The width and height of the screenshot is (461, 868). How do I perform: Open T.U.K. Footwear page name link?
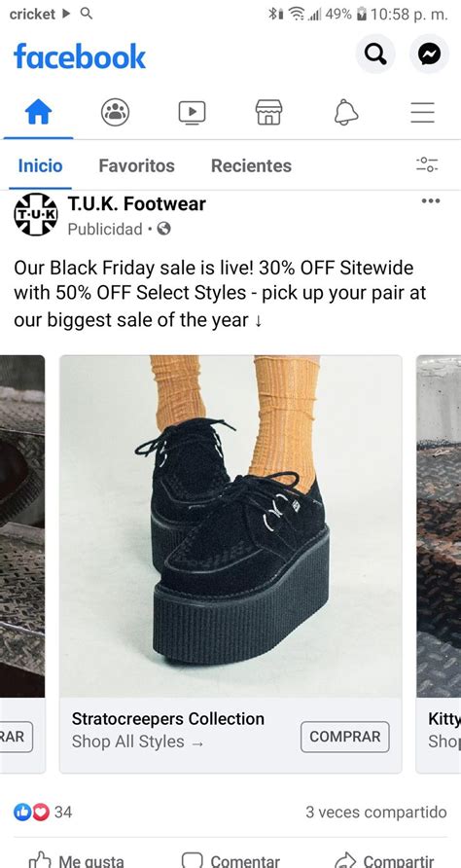[x=137, y=203]
